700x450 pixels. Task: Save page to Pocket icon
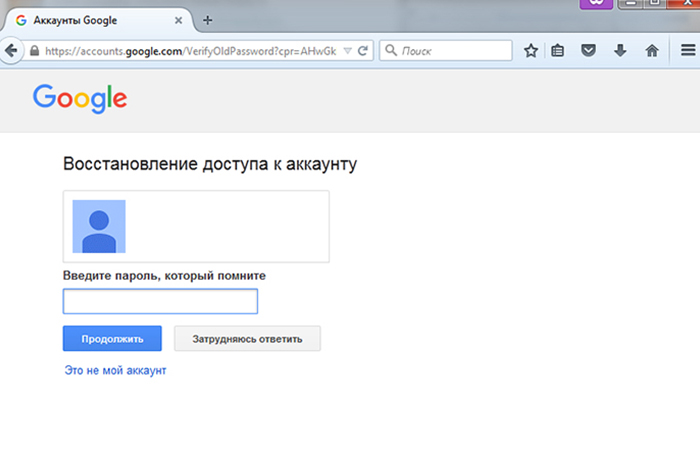(x=588, y=50)
